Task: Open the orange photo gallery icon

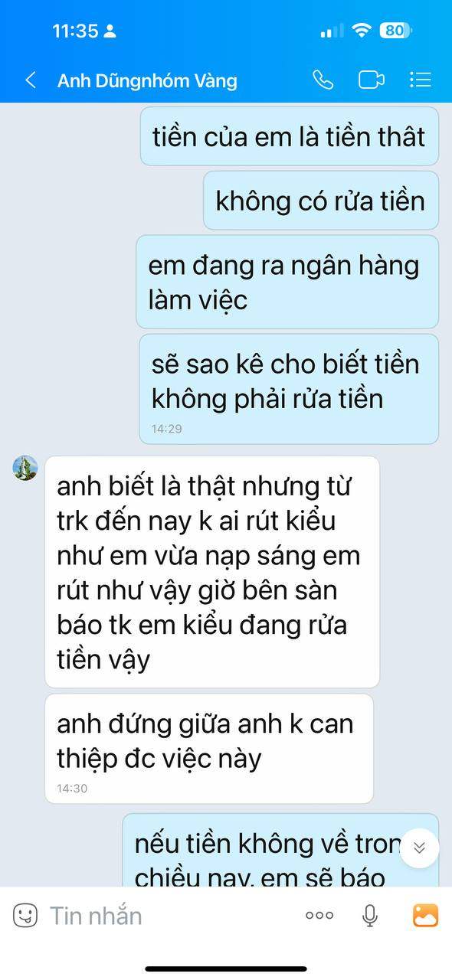Action: 425,915
